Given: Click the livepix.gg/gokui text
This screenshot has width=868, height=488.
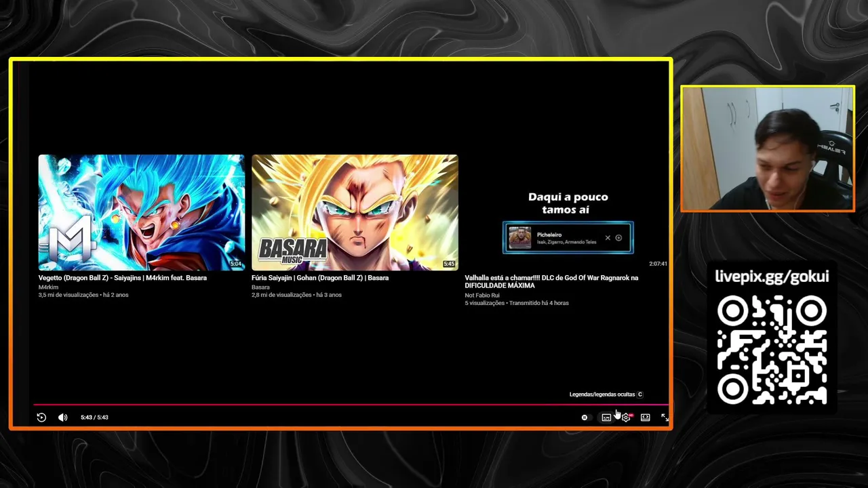Looking at the screenshot, I should [x=772, y=277].
